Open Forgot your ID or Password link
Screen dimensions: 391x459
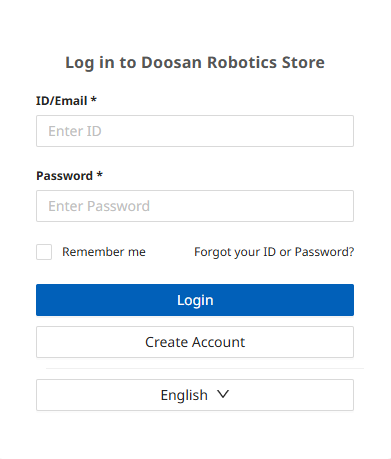pos(274,252)
